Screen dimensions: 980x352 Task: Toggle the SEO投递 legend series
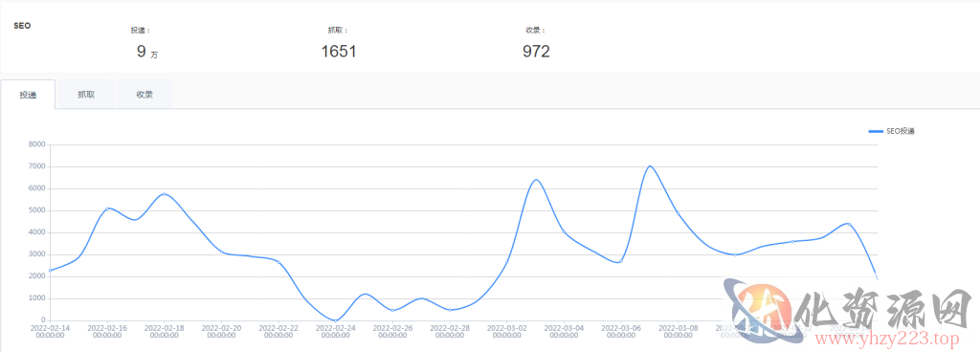(x=892, y=131)
